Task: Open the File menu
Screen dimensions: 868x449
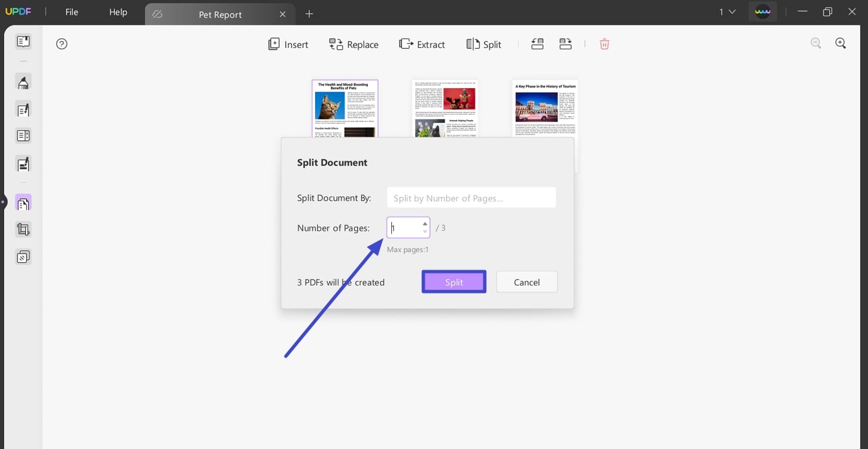Action: pyautogui.click(x=71, y=11)
